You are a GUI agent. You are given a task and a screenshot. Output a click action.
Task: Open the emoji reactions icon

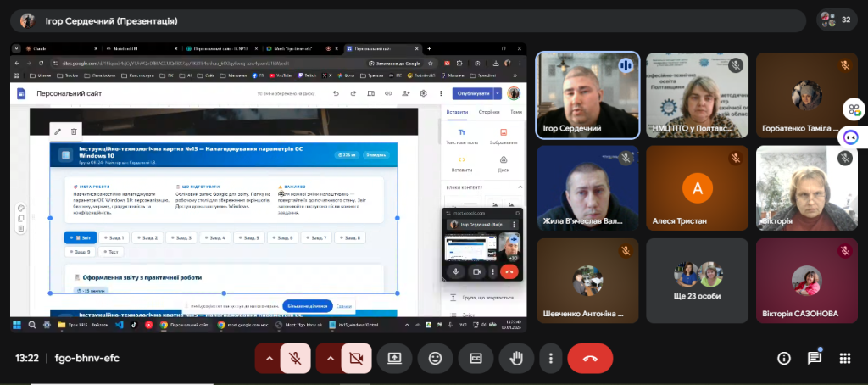click(x=435, y=358)
